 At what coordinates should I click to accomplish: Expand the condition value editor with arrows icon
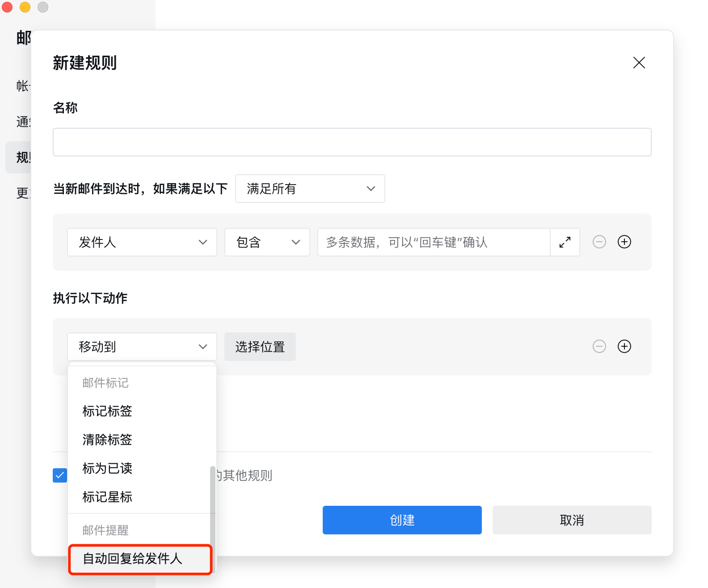point(565,242)
